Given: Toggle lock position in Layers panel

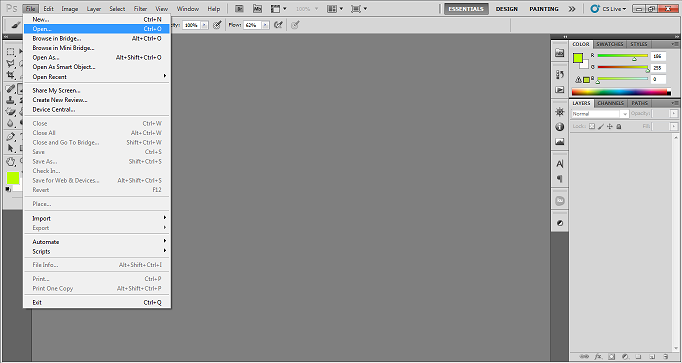Looking at the screenshot, I should pyautogui.click(x=610, y=127).
